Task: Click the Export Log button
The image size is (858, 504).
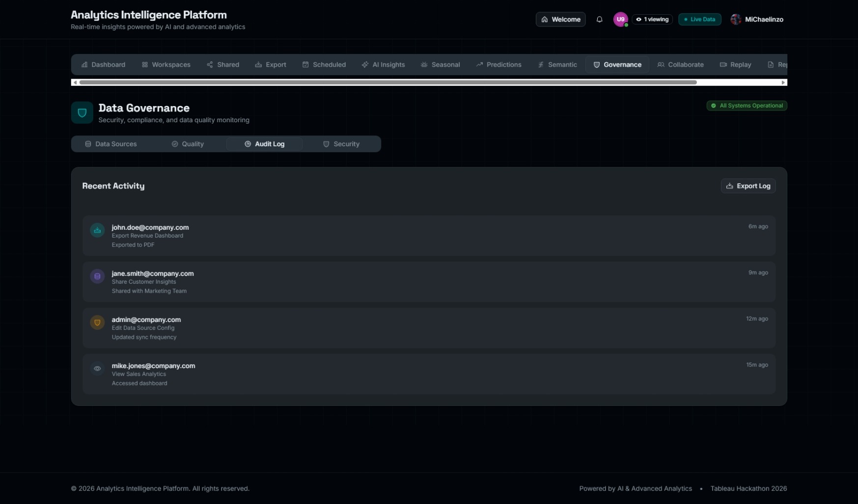Action: tap(748, 186)
